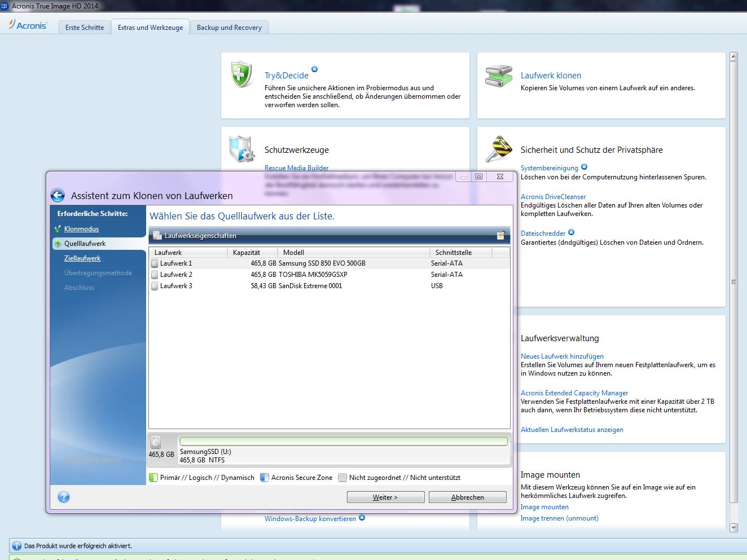Click the Acronis window title bar icon

coord(5,6)
